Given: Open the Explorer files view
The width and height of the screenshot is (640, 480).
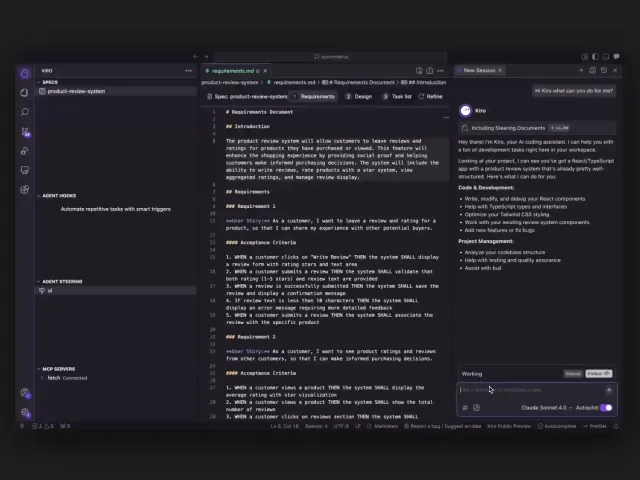Looking at the screenshot, I should click(24, 93).
